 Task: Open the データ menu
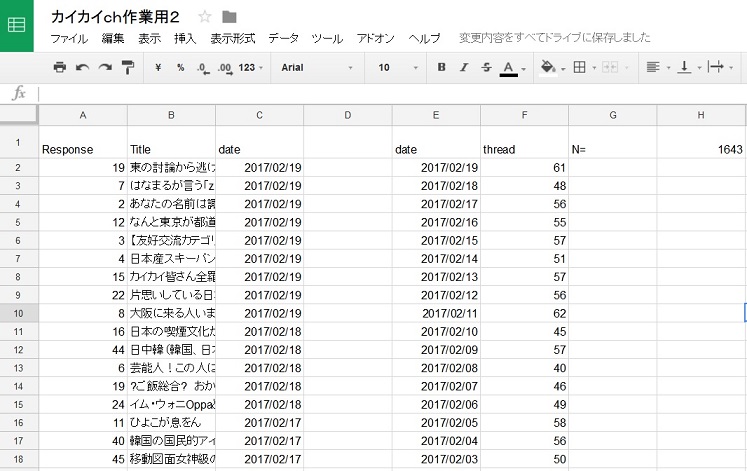pos(283,38)
